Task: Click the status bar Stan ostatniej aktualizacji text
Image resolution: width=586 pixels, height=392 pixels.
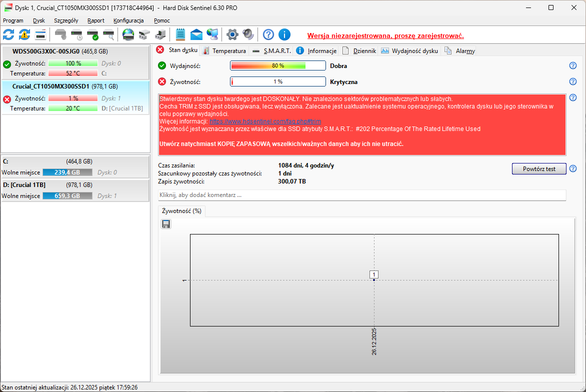Action: pyautogui.click(x=69, y=387)
